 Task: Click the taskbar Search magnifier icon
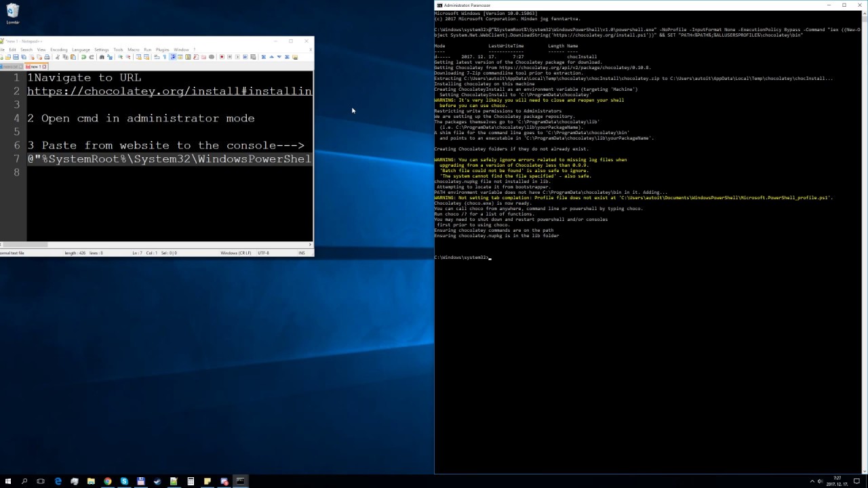pos(24,481)
